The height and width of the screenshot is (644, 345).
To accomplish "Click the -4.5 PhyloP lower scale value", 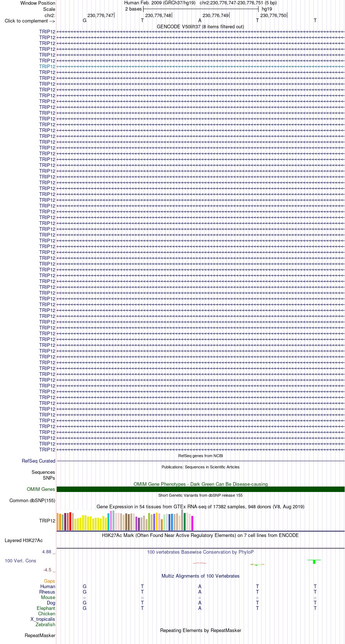I will point(47,570).
